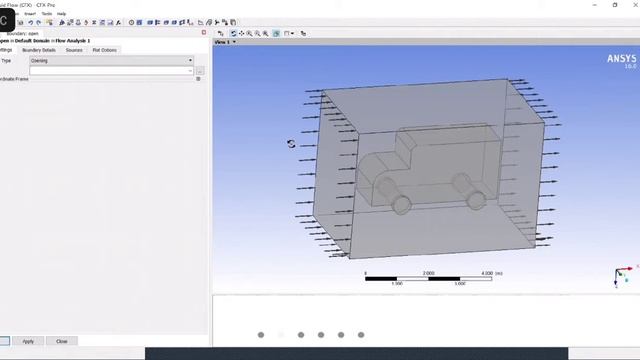Open the Type dropdown showing Opening

(x=111, y=60)
